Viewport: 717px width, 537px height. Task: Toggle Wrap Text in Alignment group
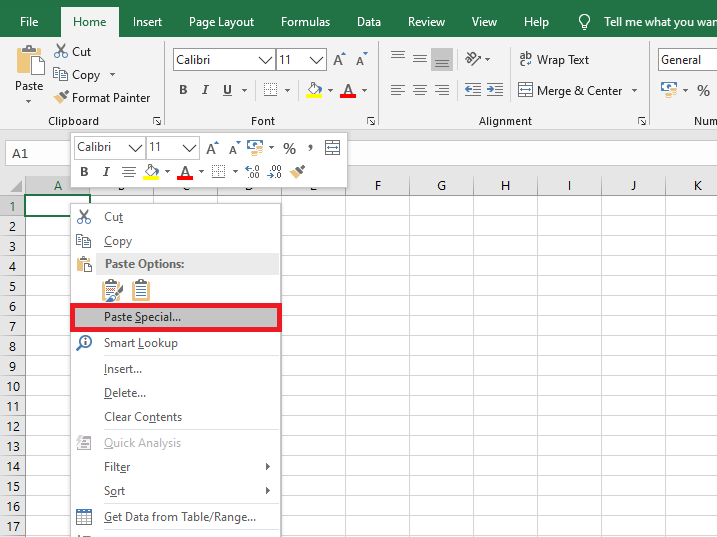(554, 60)
